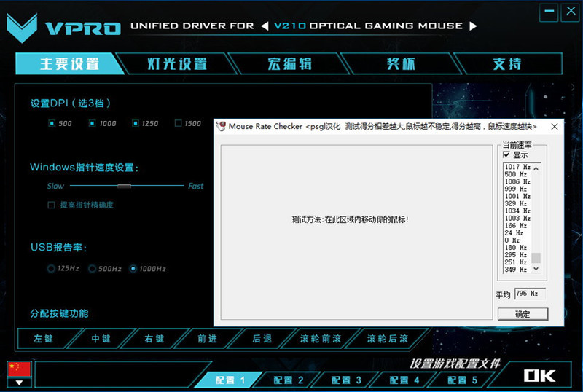Image resolution: width=583 pixels, height=392 pixels.
Task: Click the mouse test area in rate checker
Action: click(356, 232)
